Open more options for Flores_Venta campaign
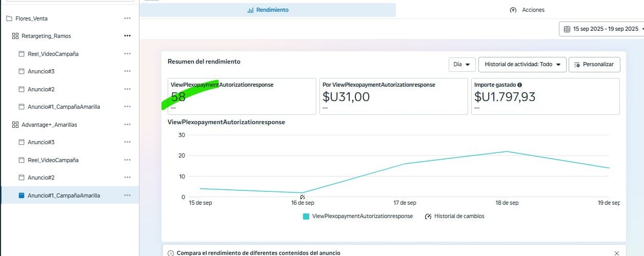 click(x=127, y=18)
